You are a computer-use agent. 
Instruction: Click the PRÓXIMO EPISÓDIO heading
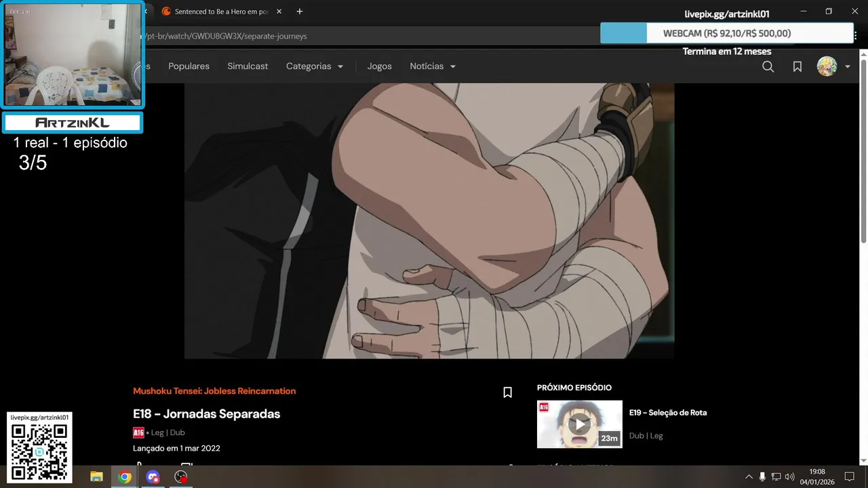coord(574,388)
